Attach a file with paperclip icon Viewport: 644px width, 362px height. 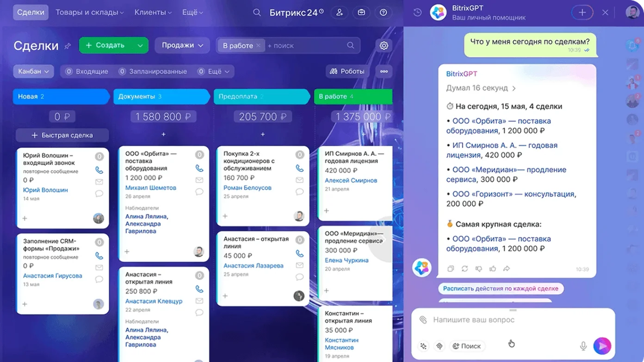coord(423,320)
